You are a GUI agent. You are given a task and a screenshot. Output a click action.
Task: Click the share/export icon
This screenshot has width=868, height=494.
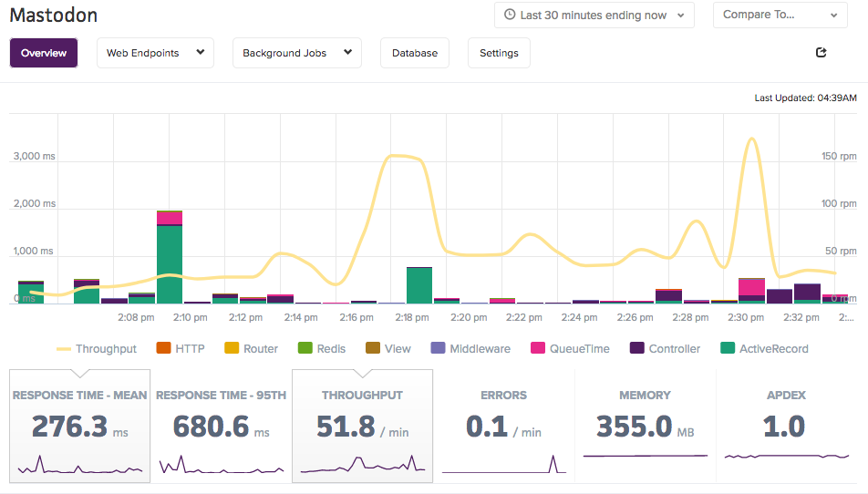pyautogui.click(x=821, y=53)
